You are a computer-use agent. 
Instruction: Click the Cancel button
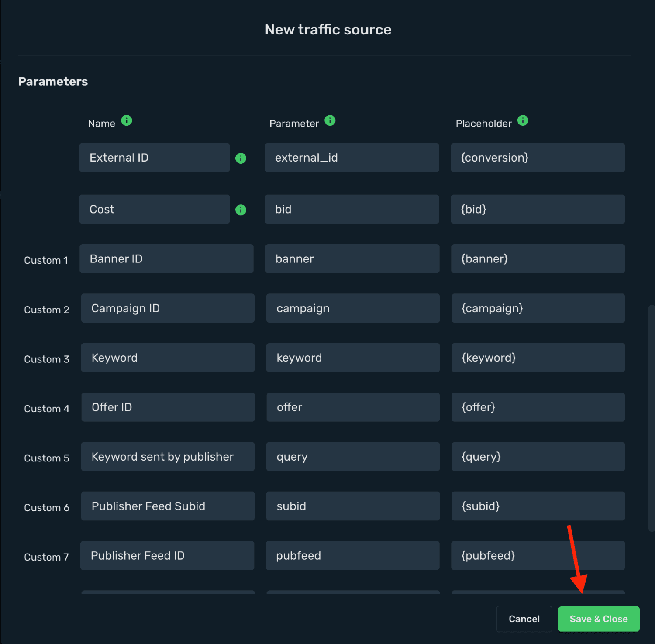(x=524, y=619)
